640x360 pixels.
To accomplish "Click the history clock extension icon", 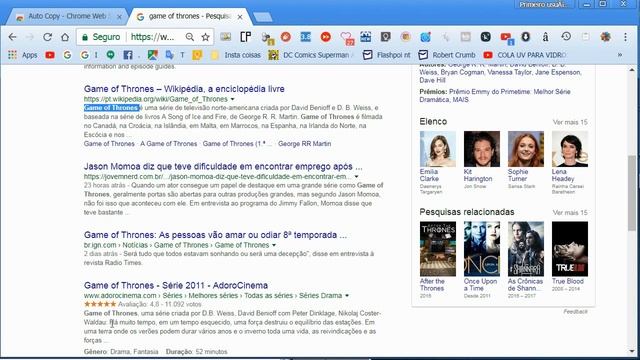I will (x=566, y=36).
